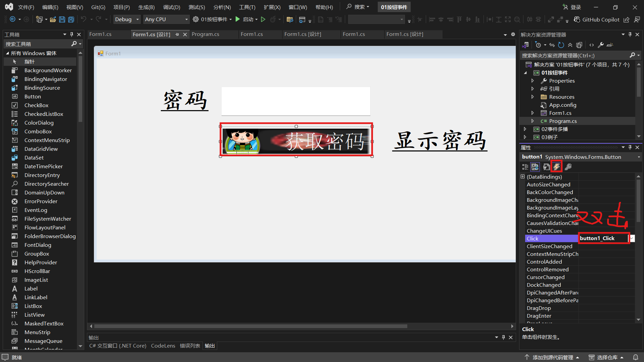644x362 pixels.
Task: Click the Pending Changes Filter clock icon
Action: pos(538,45)
